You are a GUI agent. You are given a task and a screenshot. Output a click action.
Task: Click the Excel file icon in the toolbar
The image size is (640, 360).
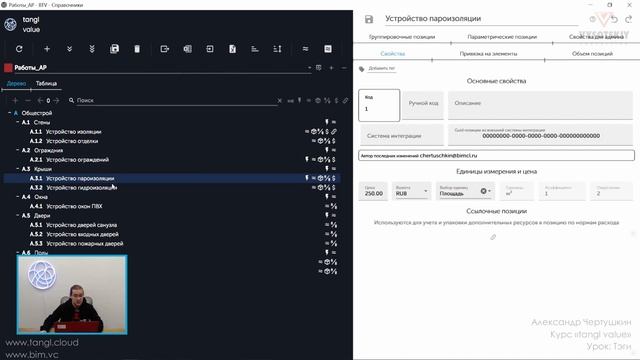pos(232,49)
